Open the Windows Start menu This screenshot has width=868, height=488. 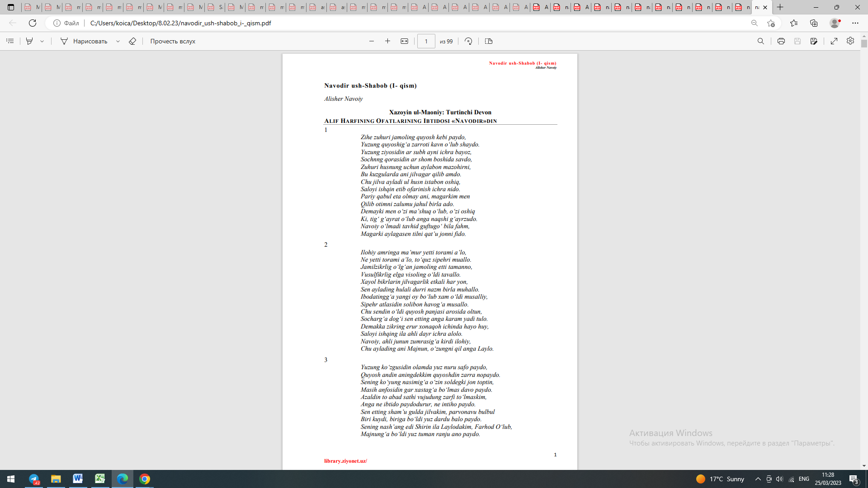click(11, 479)
